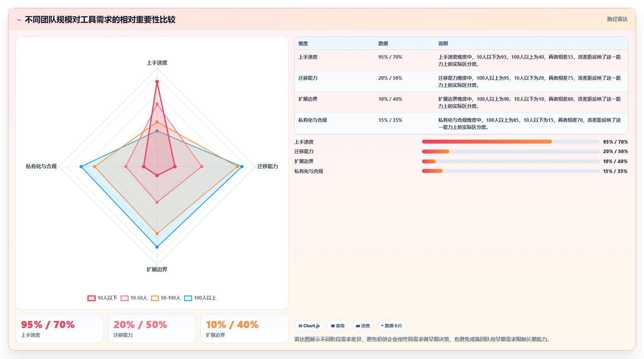Click the red top data point on 上手速度 axis
This screenshot has height=359, width=644.
click(x=157, y=82)
